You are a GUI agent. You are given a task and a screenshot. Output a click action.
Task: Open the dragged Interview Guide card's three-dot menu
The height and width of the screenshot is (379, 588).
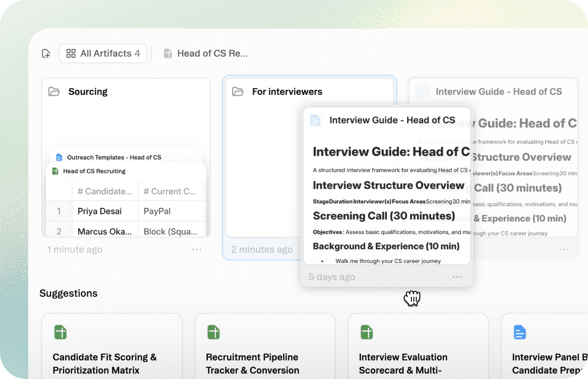point(457,277)
